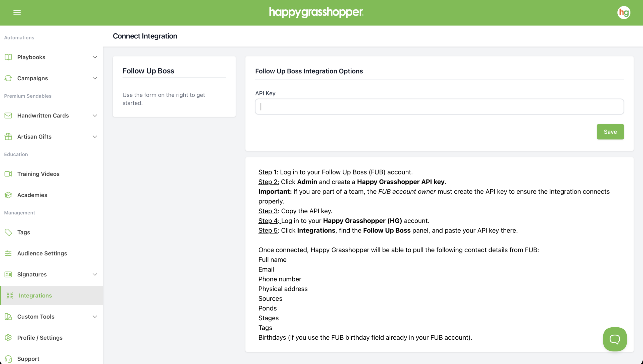This screenshot has height=364, width=643.
Task: Click the Training Videos camera icon
Action: tap(8, 174)
